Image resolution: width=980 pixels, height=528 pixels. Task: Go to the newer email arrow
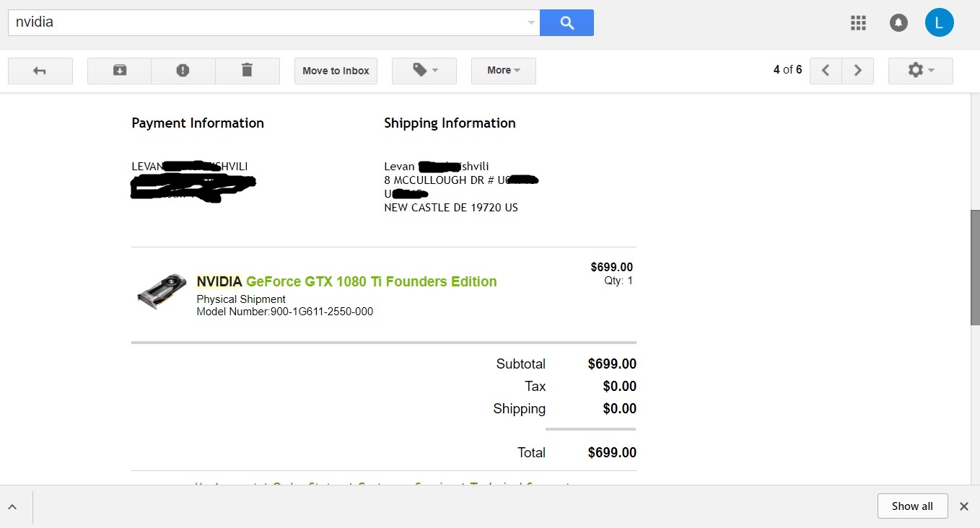[826, 71]
